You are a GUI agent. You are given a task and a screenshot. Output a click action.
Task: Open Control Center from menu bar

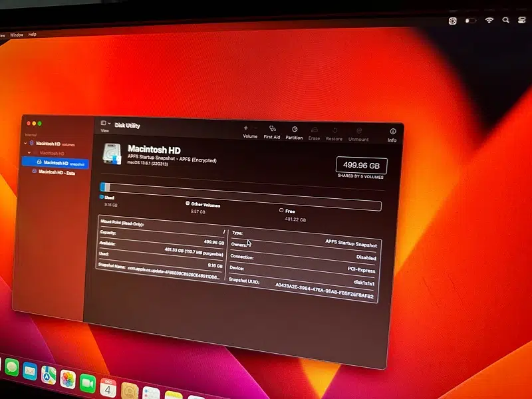(522, 20)
